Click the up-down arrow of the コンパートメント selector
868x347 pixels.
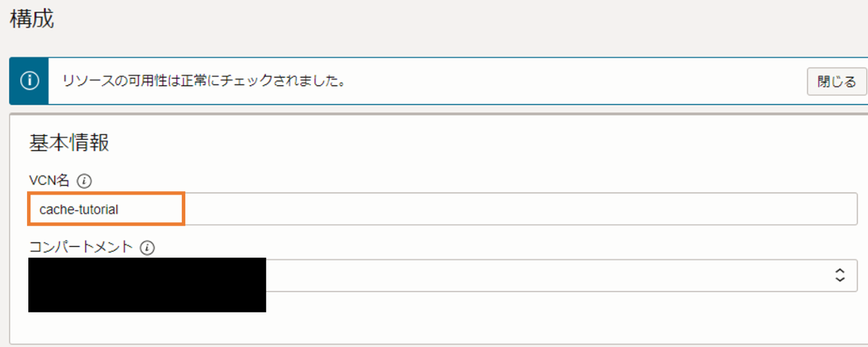point(840,275)
